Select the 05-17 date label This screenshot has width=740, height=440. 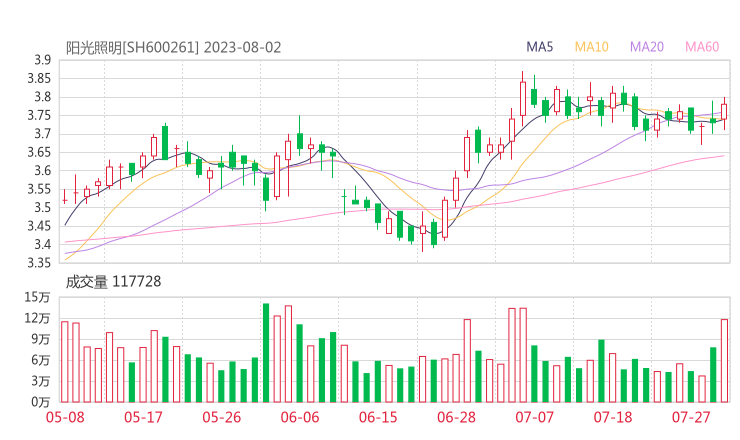[x=143, y=417]
